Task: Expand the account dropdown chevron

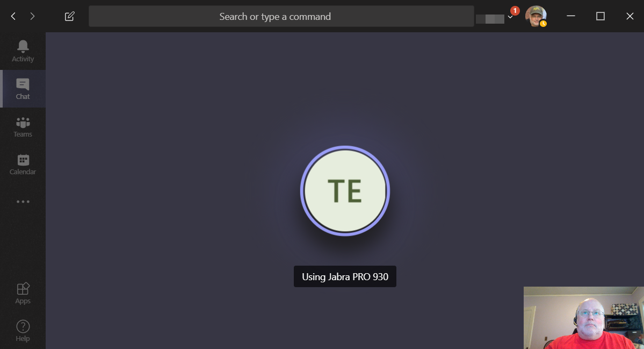Action: coord(510,17)
